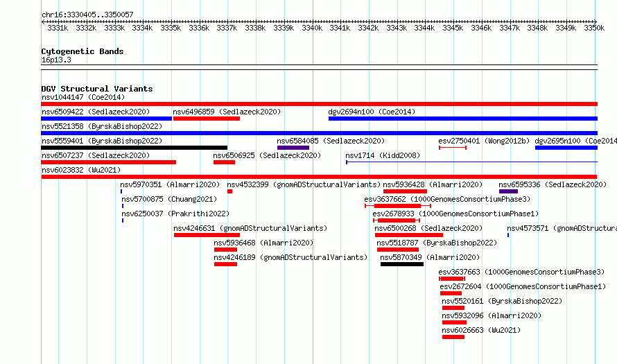This screenshot has width=617, height=364.
Task: Open nsv5518787 (ByrskaBishop2022) variant
Action: coord(437,243)
